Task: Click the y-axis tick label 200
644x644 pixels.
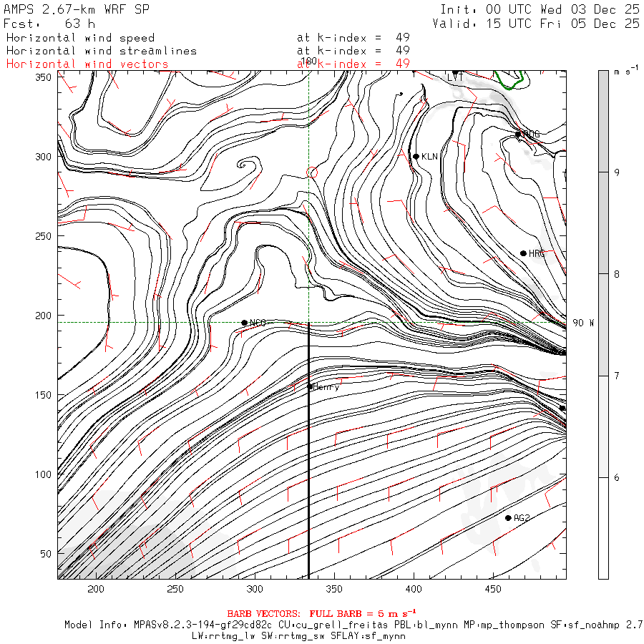Action: [x=43, y=316]
